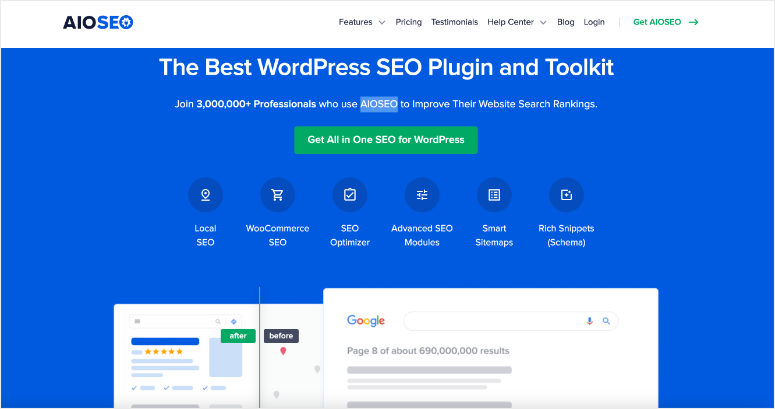775x409 pixels.
Task: Open the Pricing page
Action: (x=408, y=22)
